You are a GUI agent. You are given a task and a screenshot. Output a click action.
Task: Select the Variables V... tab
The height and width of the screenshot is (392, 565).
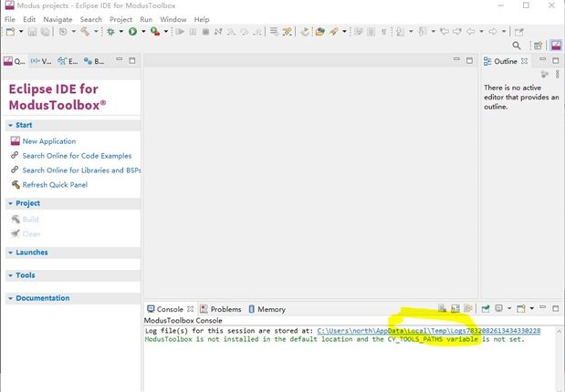pos(41,61)
